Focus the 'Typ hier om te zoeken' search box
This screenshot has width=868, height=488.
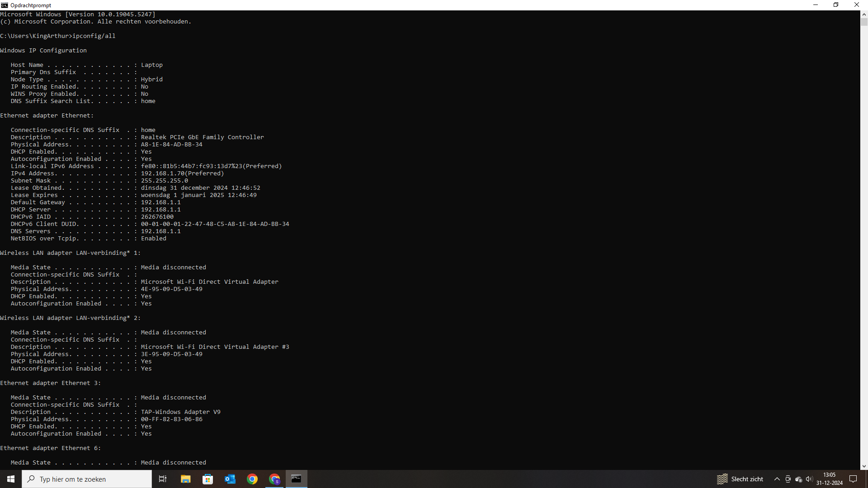click(x=87, y=479)
